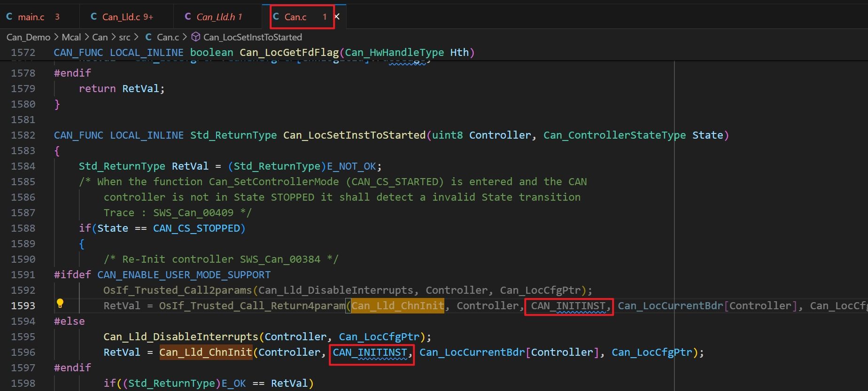Click line number 1582 in the gutter
The image size is (868, 391).
pyautogui.click(x=23, y=135)
